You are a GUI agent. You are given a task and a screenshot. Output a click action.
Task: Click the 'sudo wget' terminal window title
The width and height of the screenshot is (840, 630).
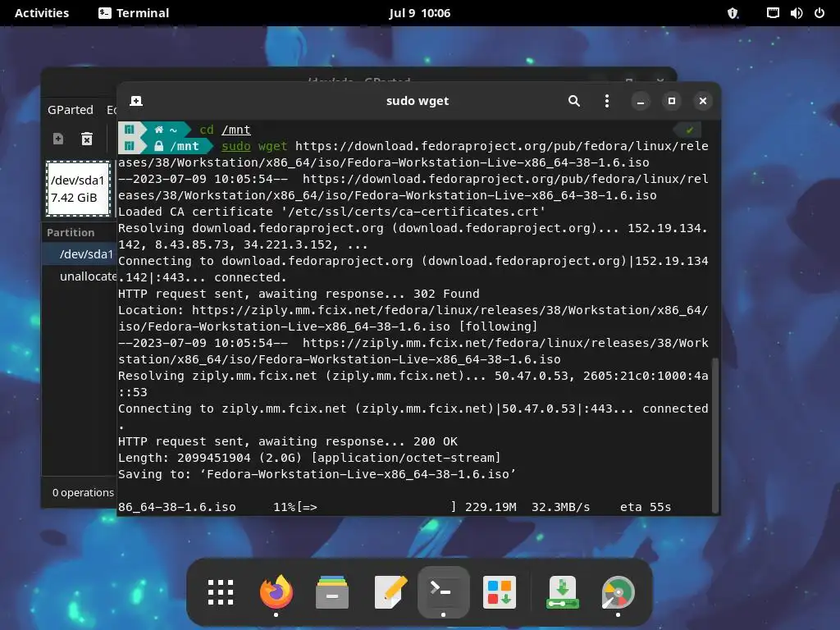click(x=418, y=101)
